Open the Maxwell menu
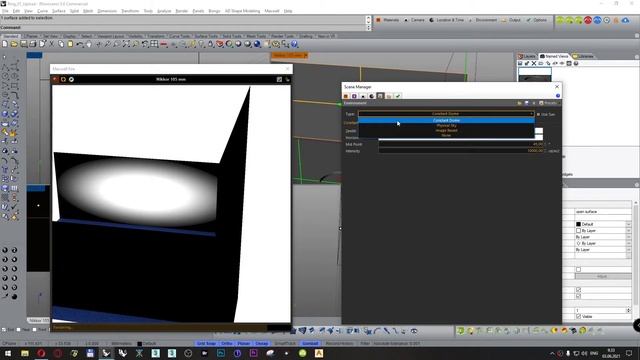The height and width of the screenshot is (360, 640). [x=271, y=11]
